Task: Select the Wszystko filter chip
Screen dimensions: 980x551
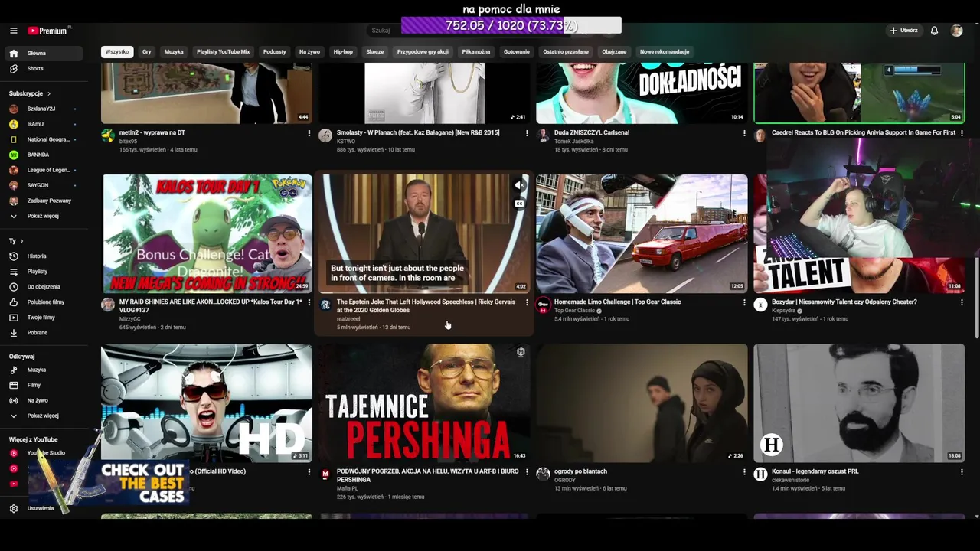Action: coord(117,52)
